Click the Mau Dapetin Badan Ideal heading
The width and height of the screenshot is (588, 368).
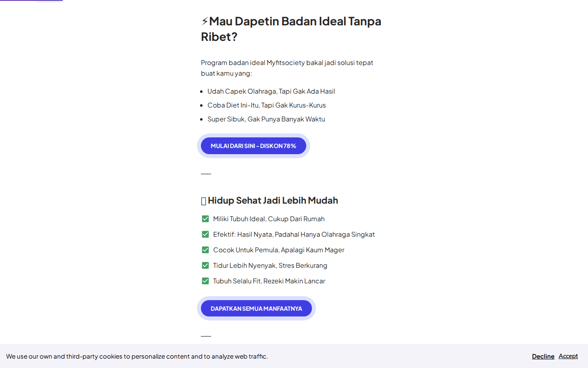coord(291,29)
